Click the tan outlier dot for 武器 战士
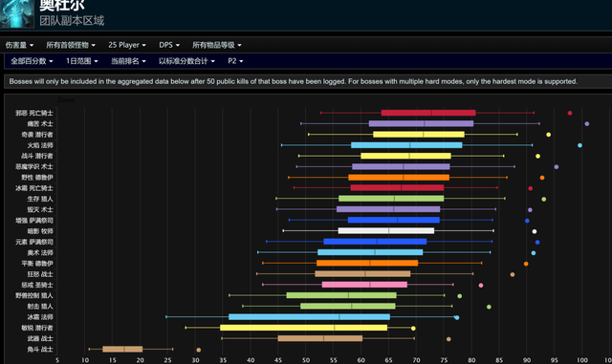Viewport: 612px width, 364px height. [x=448, y=339]
